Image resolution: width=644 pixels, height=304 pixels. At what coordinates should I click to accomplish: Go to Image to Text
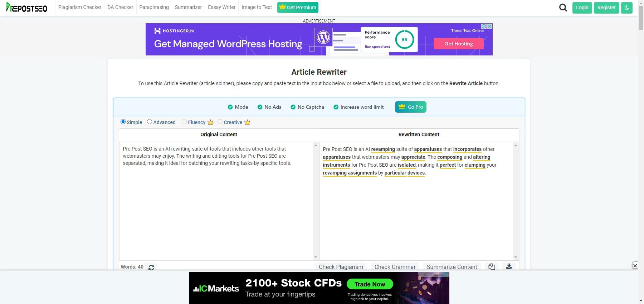[x=257, y=7]
